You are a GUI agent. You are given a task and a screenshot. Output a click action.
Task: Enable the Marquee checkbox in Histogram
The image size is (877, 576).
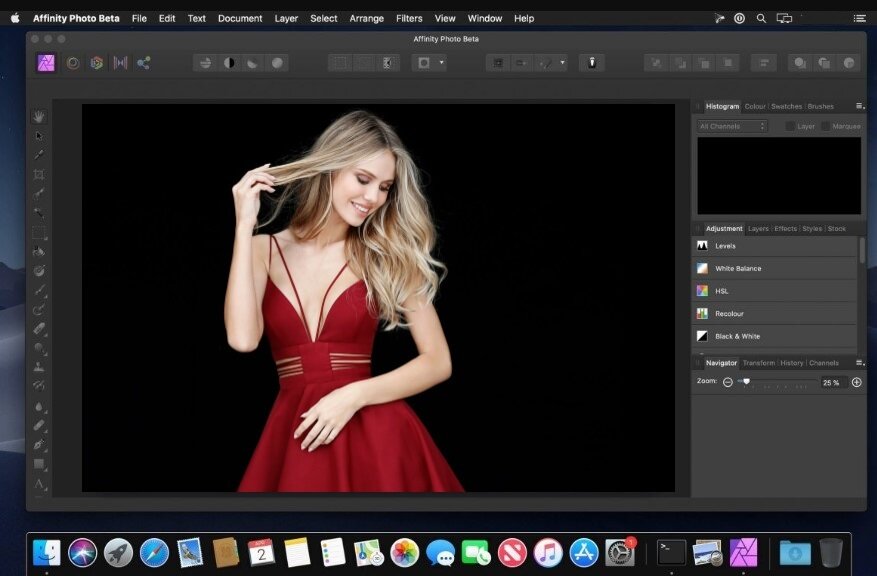[825, 127]
